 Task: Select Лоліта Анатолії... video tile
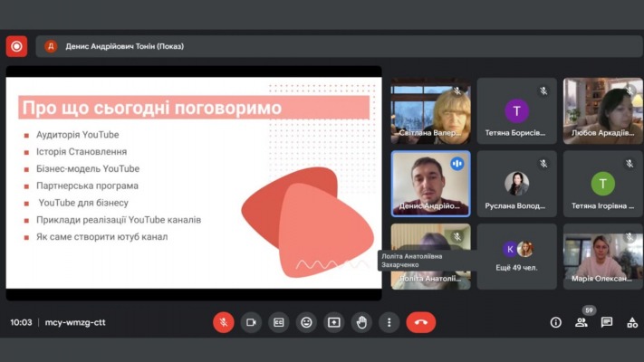(x=430, y=256)
